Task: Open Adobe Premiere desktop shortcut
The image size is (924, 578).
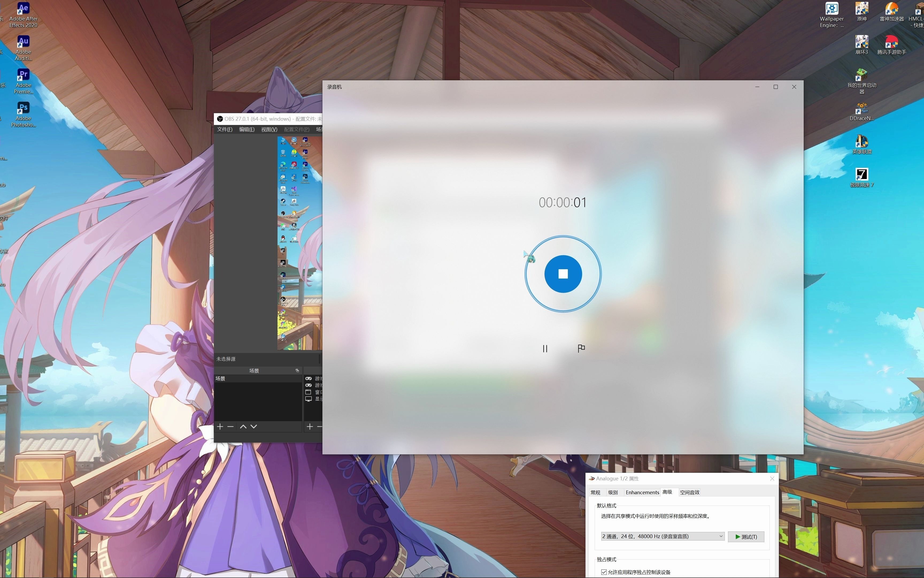Action: 23,81
